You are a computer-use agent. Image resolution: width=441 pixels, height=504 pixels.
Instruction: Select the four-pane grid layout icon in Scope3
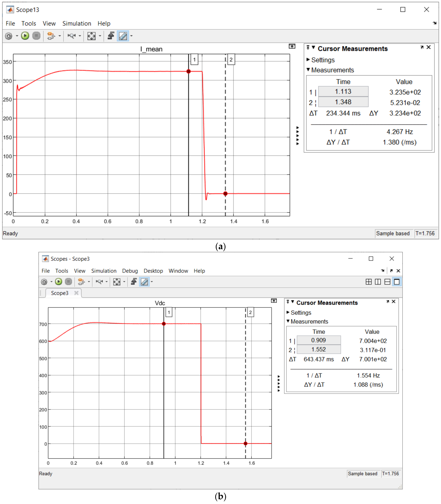[x=368, y=282]
